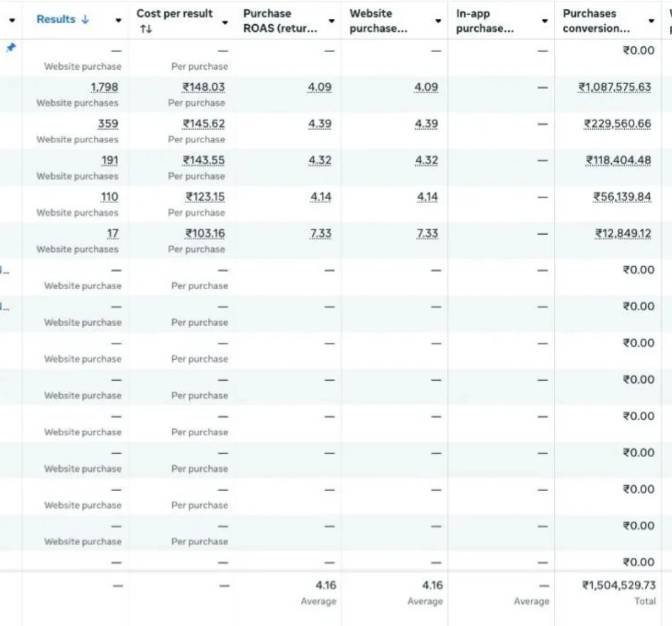The width and height of the screenshot is (672, 626).
Task: Expand the Purchase ROAS column dropdown
Action: coord(332,21)
